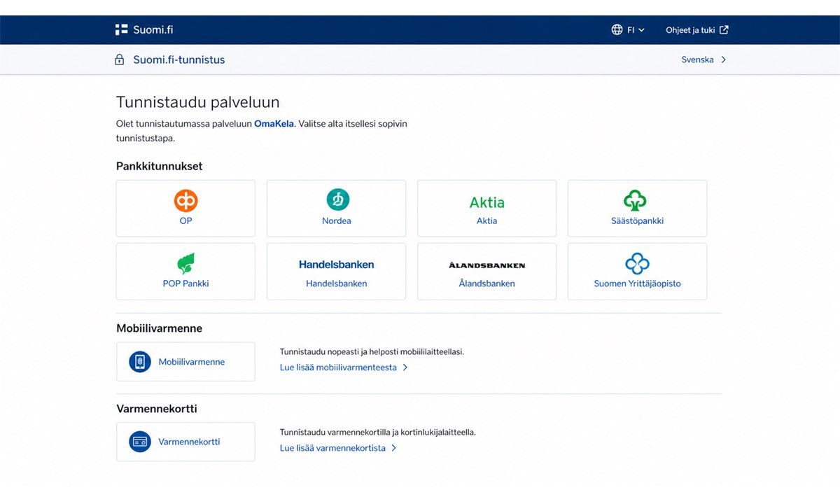Click text Tunnistaudu nopeasti ja helposti mobiililaitteellasi
This screenshot has height=504, width=840.
tap(372, 352)
